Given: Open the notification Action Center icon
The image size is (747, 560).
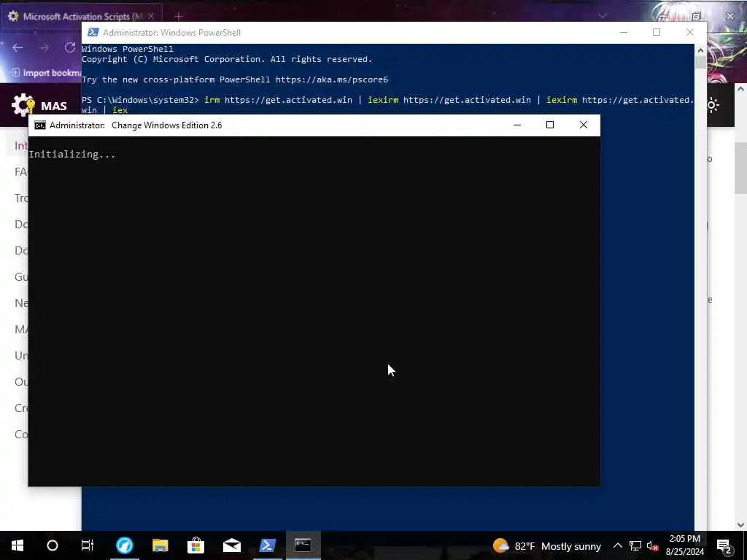Looking at the screenshot, I should pos(724,545).
